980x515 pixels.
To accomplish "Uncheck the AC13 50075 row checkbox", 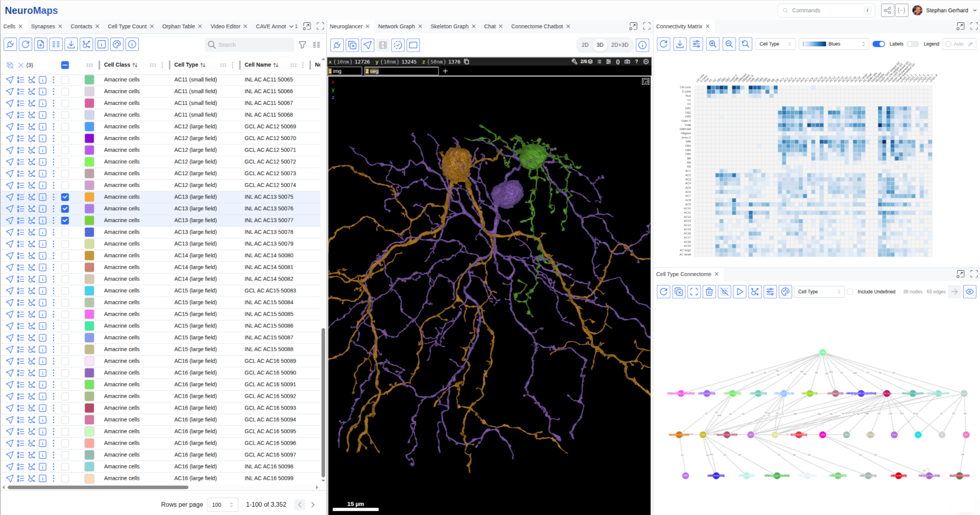I will (x=65, y=197).
